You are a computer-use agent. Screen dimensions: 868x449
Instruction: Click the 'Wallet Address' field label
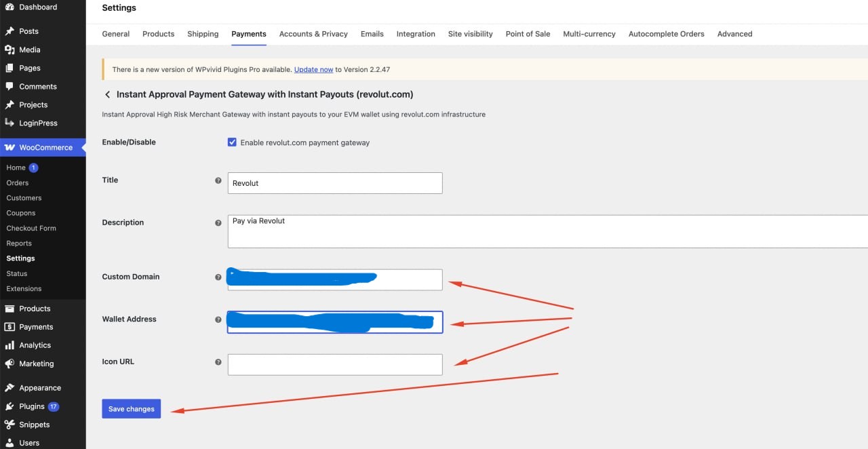(x=129, y=319)
